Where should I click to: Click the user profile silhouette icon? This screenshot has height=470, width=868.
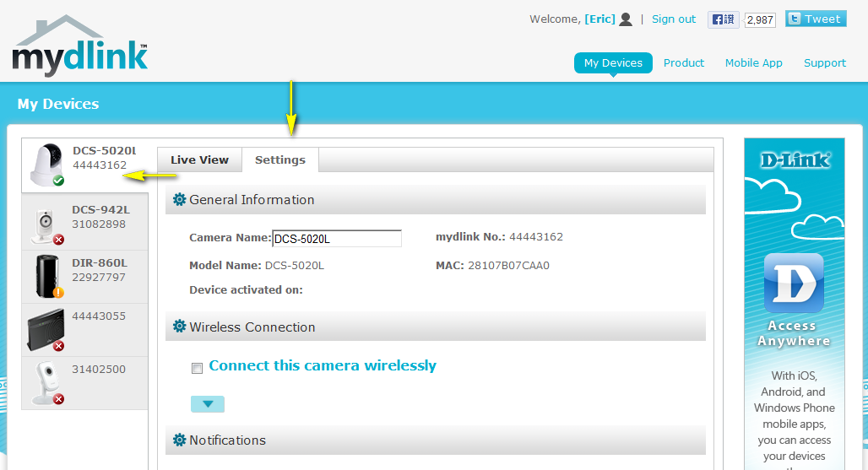click(626, 19)
